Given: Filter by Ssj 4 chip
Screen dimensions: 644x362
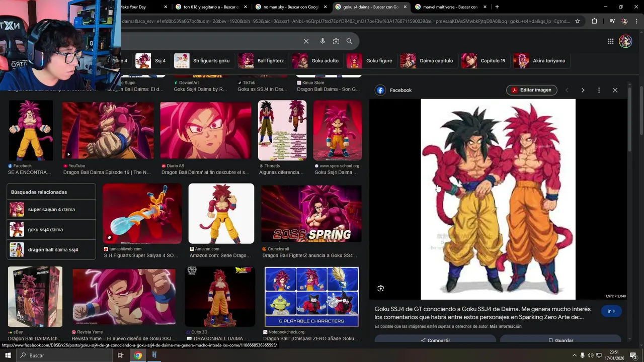Looking at the screenshot, I should 151,61.
